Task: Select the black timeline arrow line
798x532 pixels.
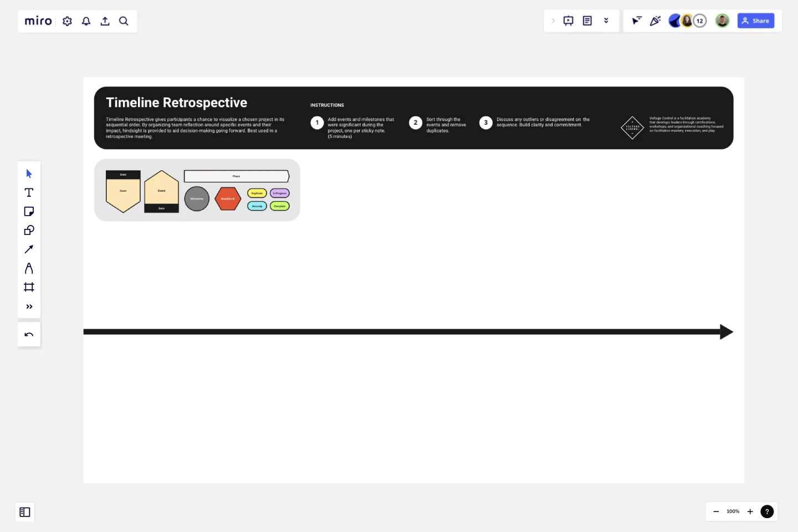Action: click(408, 332)
